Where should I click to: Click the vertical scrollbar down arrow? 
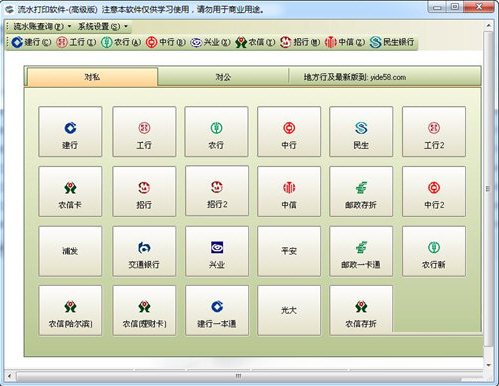(488, 365)
